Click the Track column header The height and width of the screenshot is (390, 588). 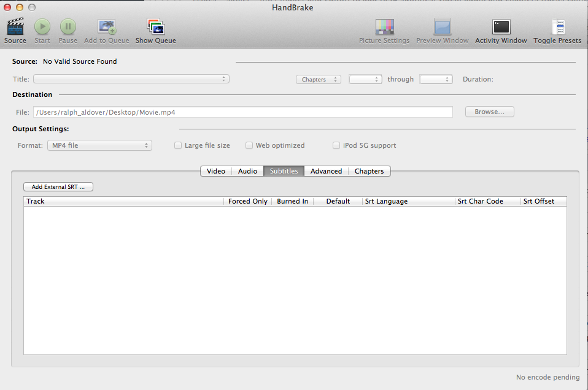(x=124, y=201)
